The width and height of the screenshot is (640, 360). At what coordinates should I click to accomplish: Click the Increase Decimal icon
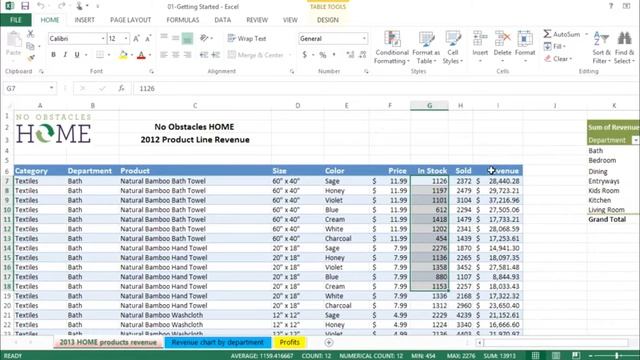350,55
